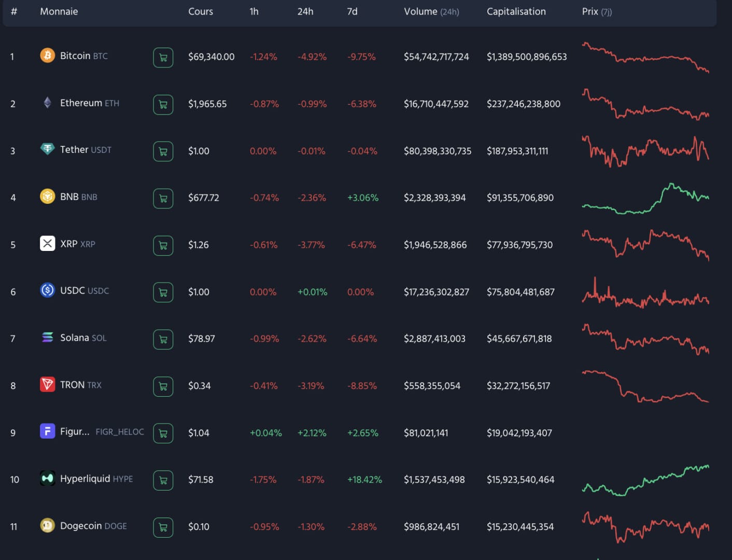The height and width of the screenshot is (560, 732).
Task: Buy Solana using its cart button
Action: [x=163, y=340]
